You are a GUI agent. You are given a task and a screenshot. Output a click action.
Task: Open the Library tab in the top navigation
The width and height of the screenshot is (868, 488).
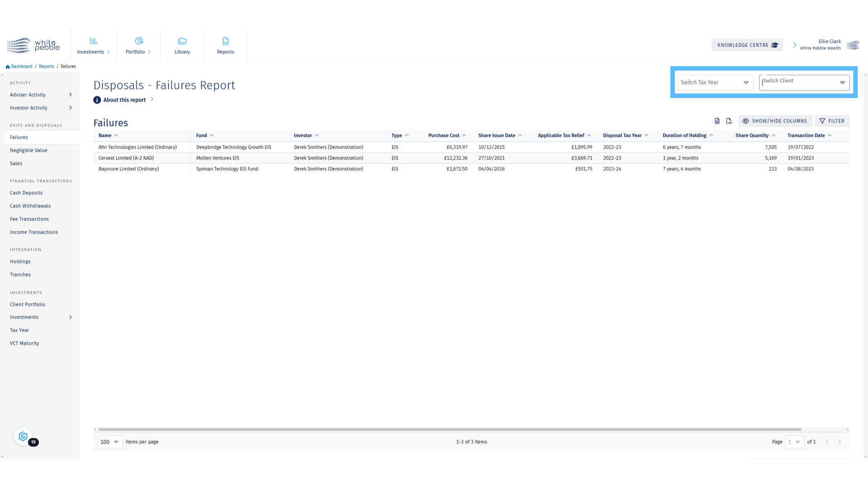pos(182,45)
